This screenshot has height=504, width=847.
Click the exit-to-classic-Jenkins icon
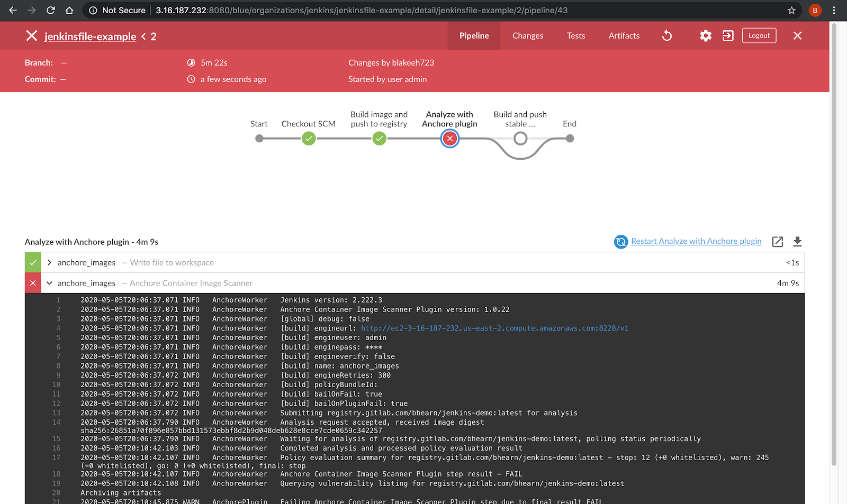[727, 35]
